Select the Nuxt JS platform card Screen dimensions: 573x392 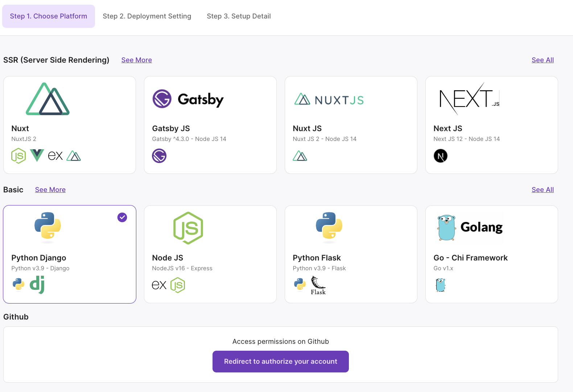[x=351, y=125]
